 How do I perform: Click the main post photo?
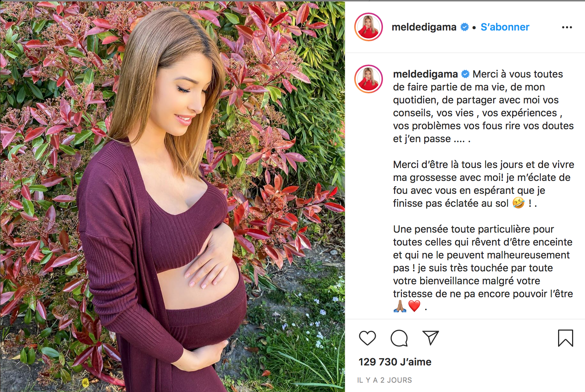coord(172,197)
